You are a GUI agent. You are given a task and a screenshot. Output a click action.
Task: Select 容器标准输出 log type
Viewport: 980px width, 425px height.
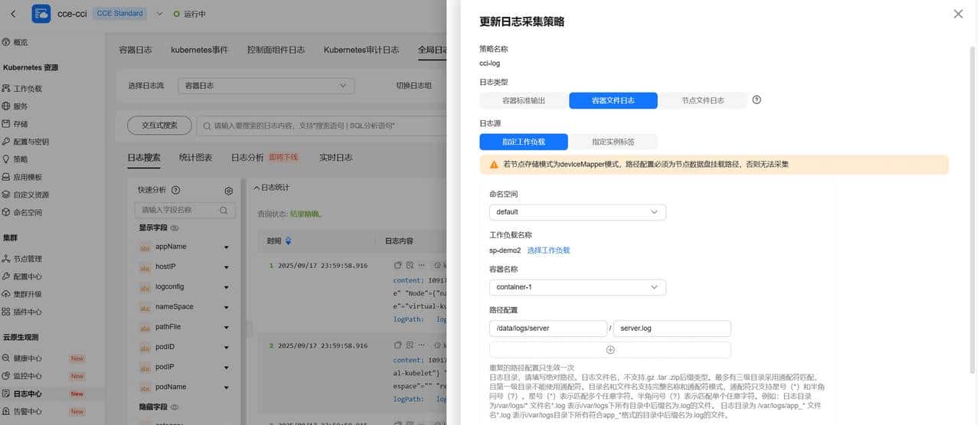pos(524,100)
